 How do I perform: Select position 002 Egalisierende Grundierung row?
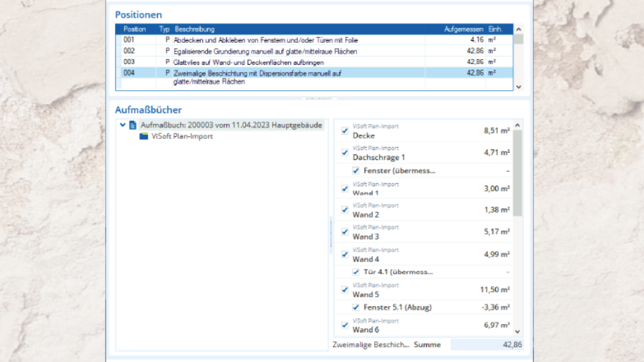point(314,51)
